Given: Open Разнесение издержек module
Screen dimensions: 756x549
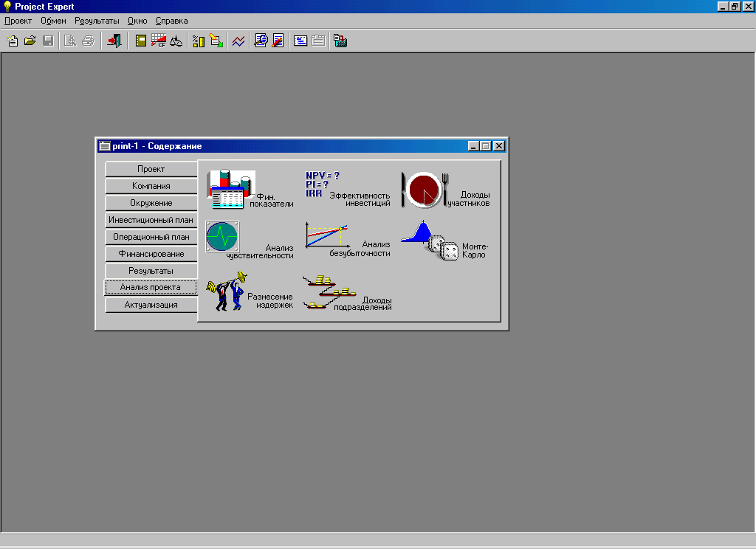Looking at the screenshot, I should [250, 291].
